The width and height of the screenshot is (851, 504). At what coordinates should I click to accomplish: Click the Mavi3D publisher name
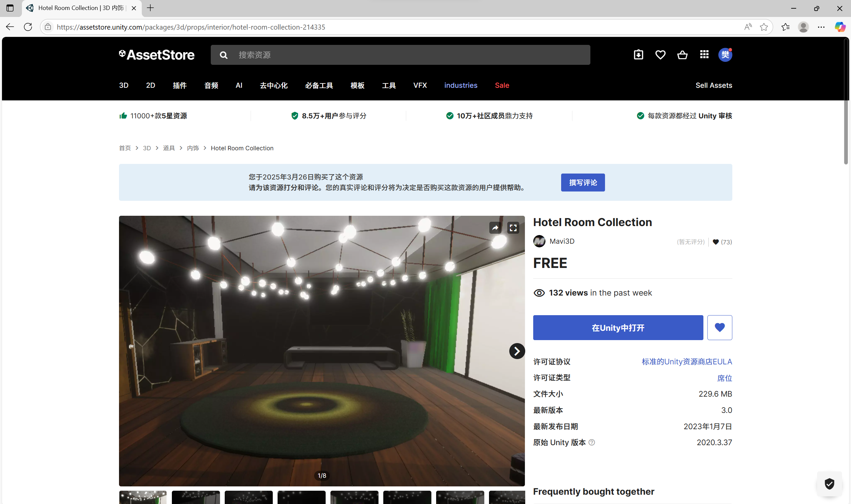(562, 241)
